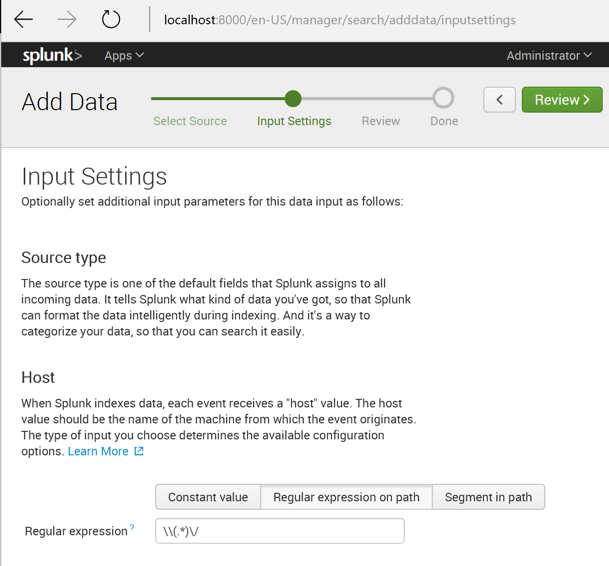Select Segment in path option
Viewport: 609px width, 566px height.
click(x=489, y=497)
